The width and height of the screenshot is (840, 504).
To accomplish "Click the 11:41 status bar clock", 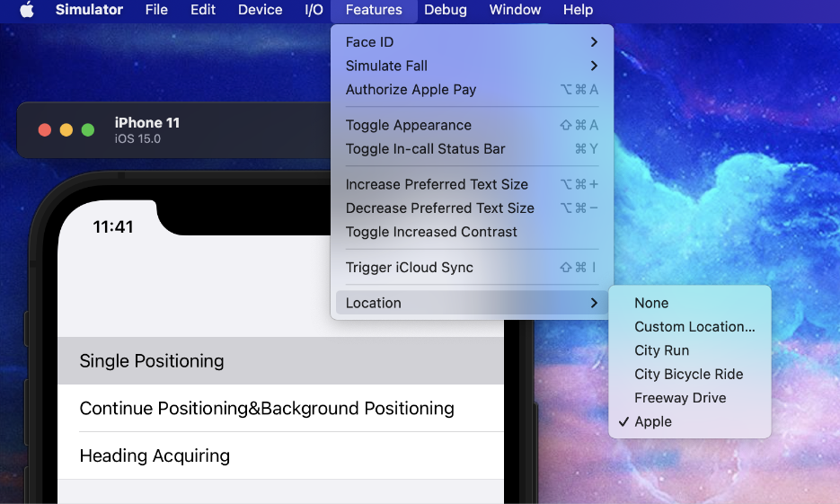I will pos(113,227).
